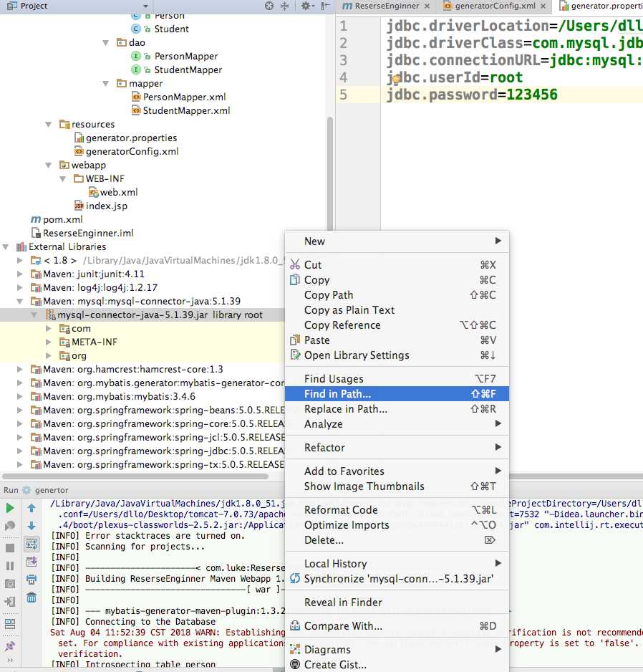Click the Run (green play) button
643x672 pixels.
click(x=10, y=508)
